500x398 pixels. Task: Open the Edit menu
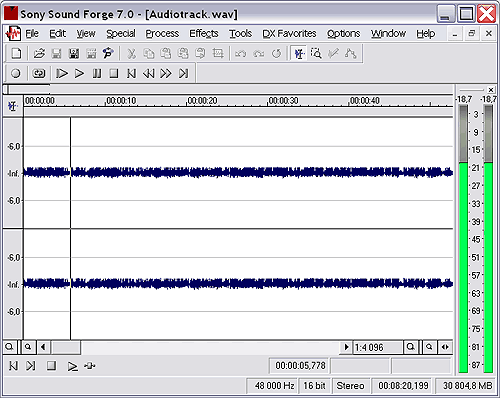(57, 34)
